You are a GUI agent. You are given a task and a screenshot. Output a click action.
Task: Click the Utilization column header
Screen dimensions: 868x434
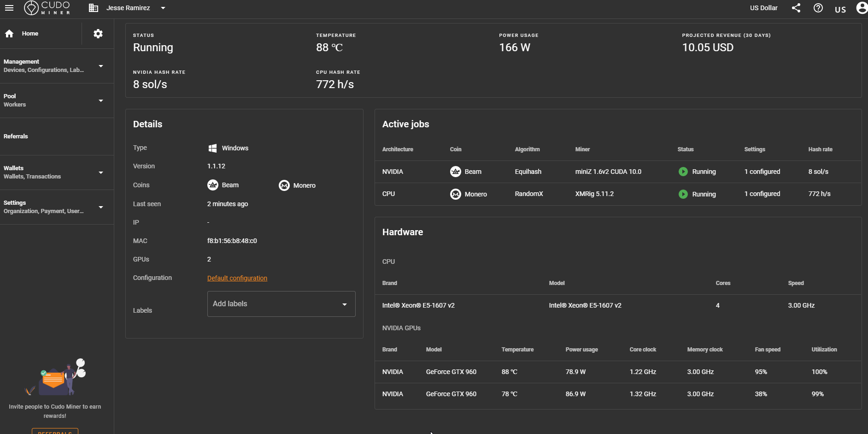[x=824, y=350]
